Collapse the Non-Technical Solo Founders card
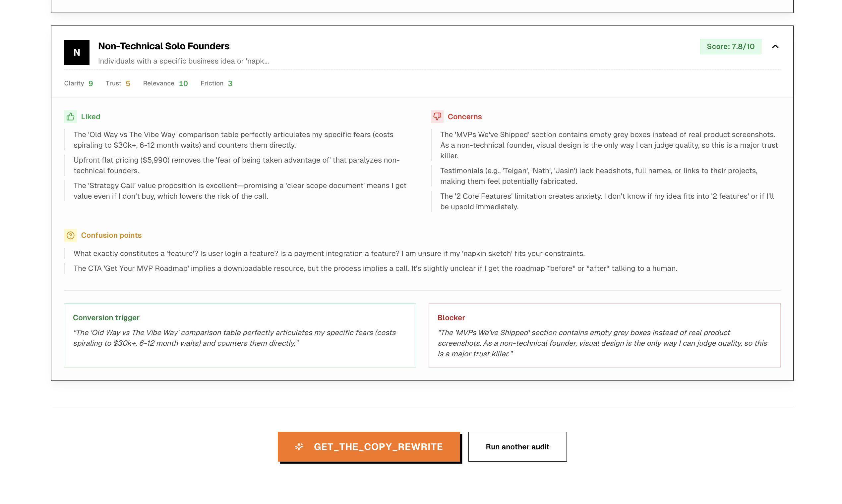Image resolution: width=842 pixels, height=504 pixels. [x=775, y=47]
